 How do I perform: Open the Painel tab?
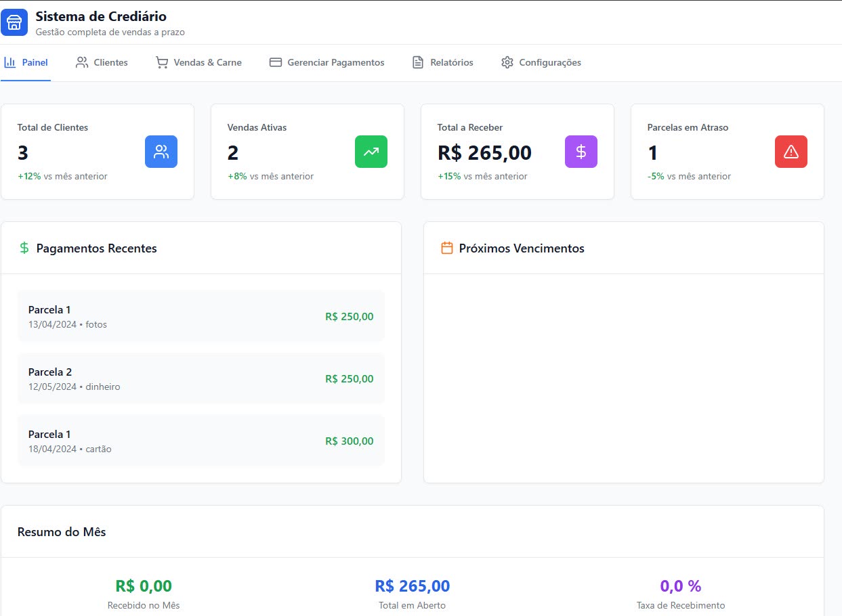click(26, 63)
